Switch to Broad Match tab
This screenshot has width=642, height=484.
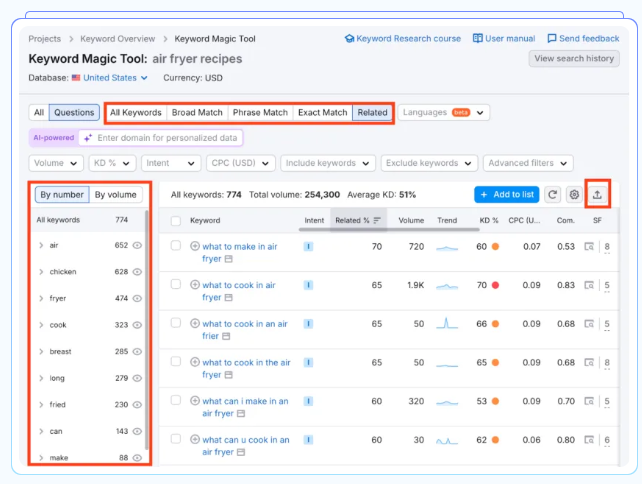197,112
